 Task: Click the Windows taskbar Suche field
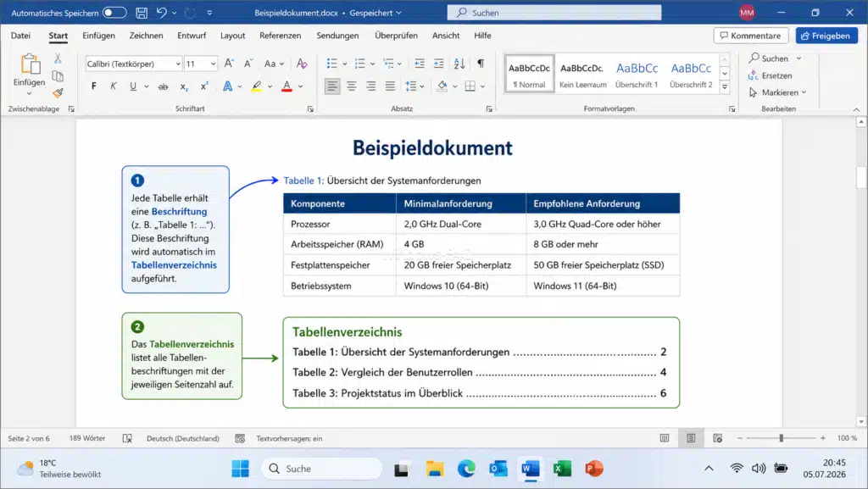321,470
